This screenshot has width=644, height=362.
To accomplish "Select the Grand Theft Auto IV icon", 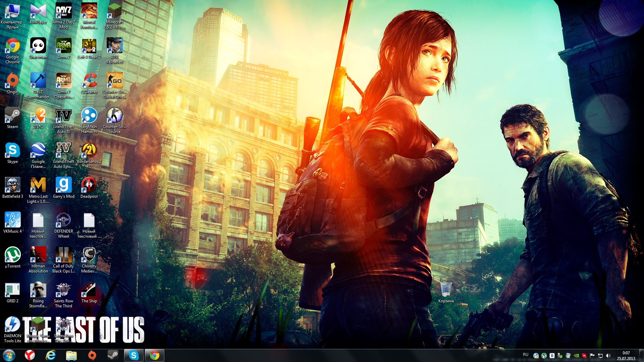I will click(x=64, y=121).
